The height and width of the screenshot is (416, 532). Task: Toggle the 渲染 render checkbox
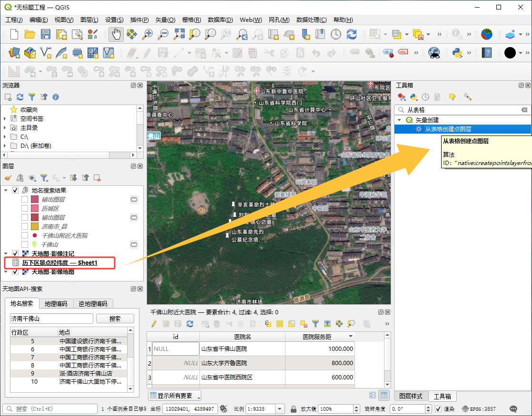tap(438, 409)
